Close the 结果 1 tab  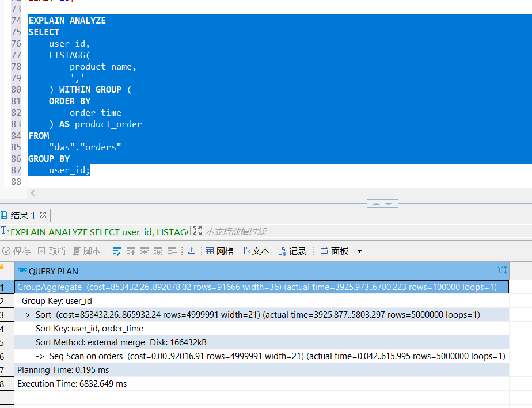pos(43,215)
